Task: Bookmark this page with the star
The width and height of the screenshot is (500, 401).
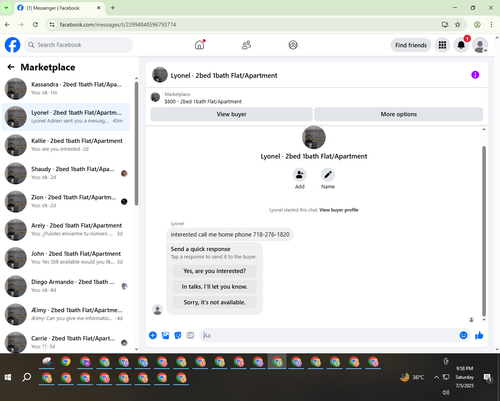Action: point(458,24)
